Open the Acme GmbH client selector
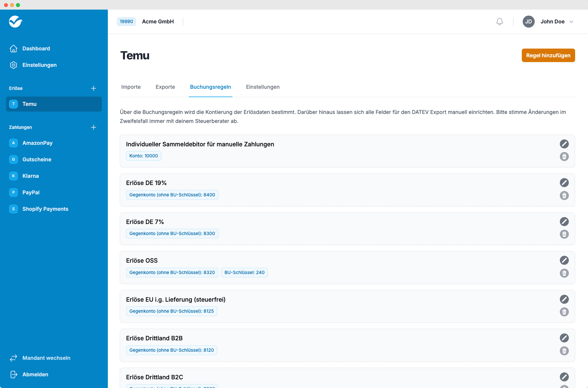The image size is (588, 388). [145, 22]
